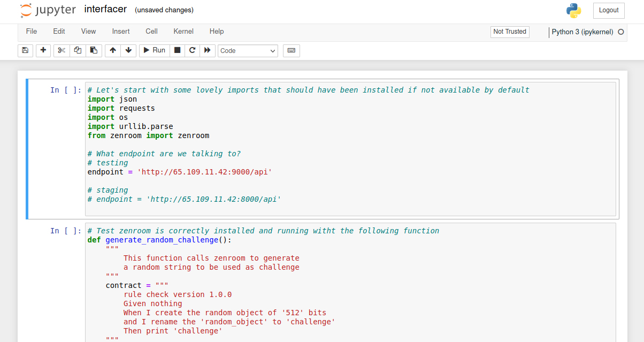
Task: Open the File menu
Action: pos(32,32)
